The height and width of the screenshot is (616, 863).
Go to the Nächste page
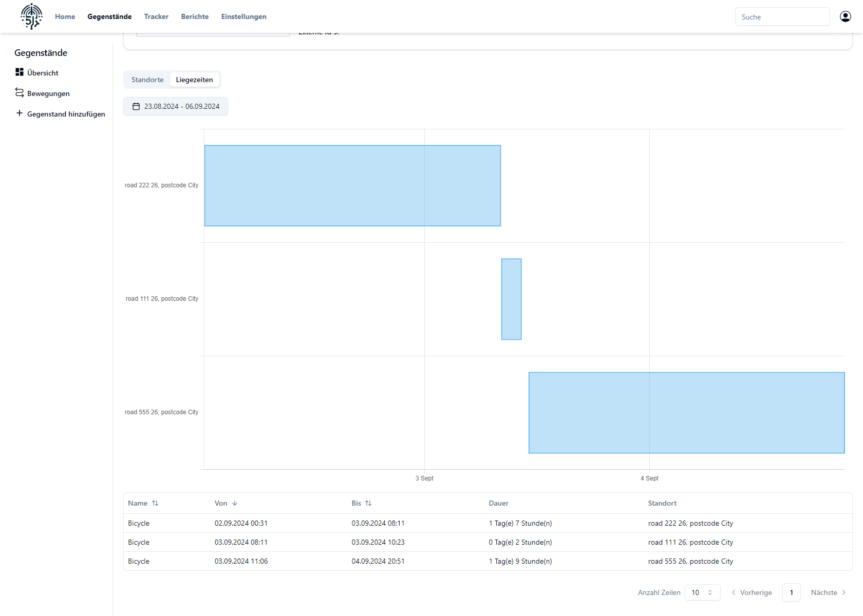pos(828,592)
